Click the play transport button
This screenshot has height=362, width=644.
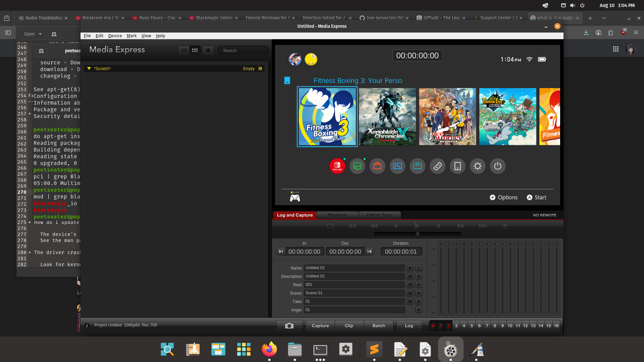tap(417, 226)
